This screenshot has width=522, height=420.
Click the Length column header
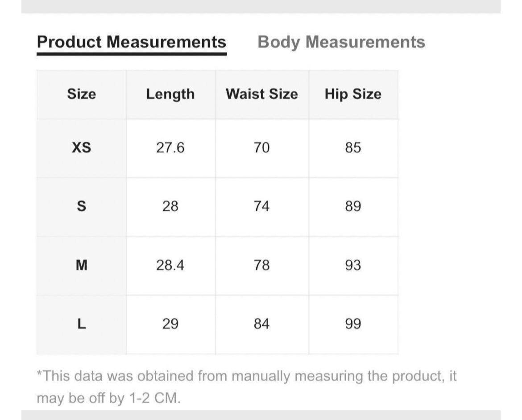click(170, 94)
